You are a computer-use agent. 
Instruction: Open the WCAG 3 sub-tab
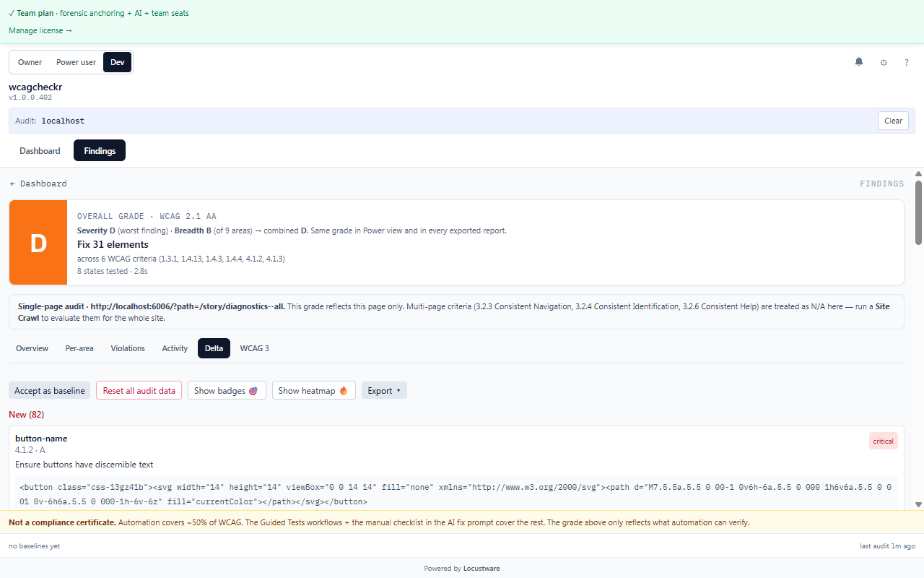pos(255,348)
